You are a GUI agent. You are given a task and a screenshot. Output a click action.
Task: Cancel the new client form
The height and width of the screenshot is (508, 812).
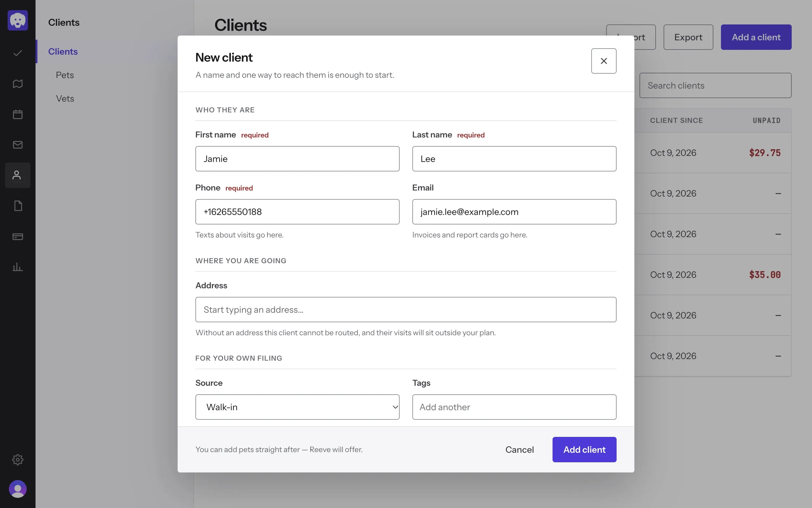[520, 450]
